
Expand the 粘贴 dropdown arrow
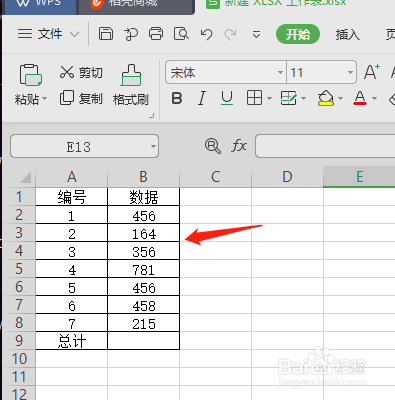44,99
